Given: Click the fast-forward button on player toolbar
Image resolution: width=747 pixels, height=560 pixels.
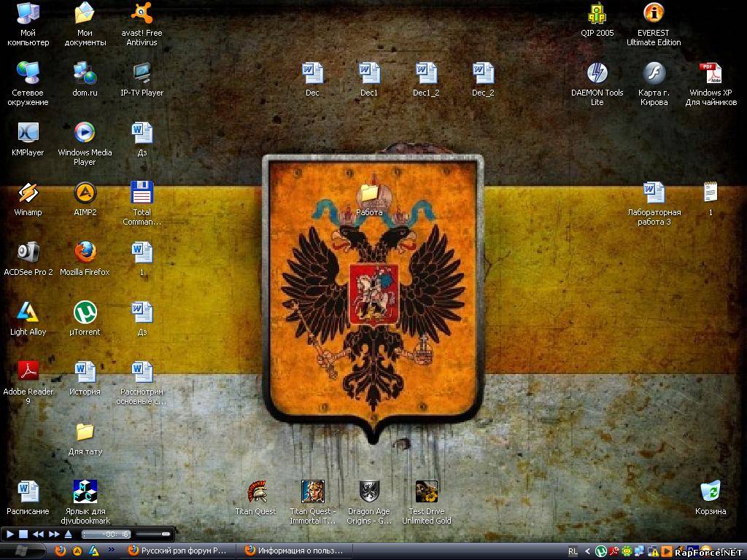Looking at the screenshot, I should coord(54,534).
